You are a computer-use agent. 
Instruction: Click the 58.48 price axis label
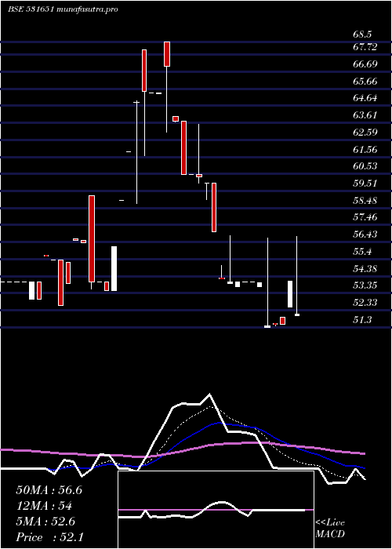[x=365, y=201]
